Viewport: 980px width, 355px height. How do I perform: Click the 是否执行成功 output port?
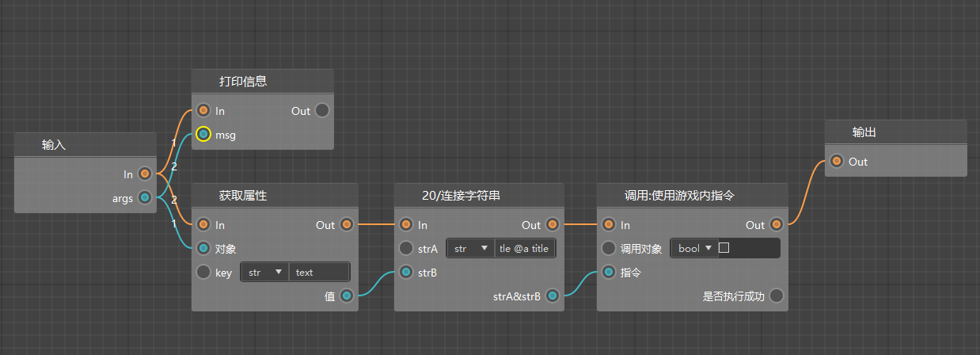pos(777,296)
